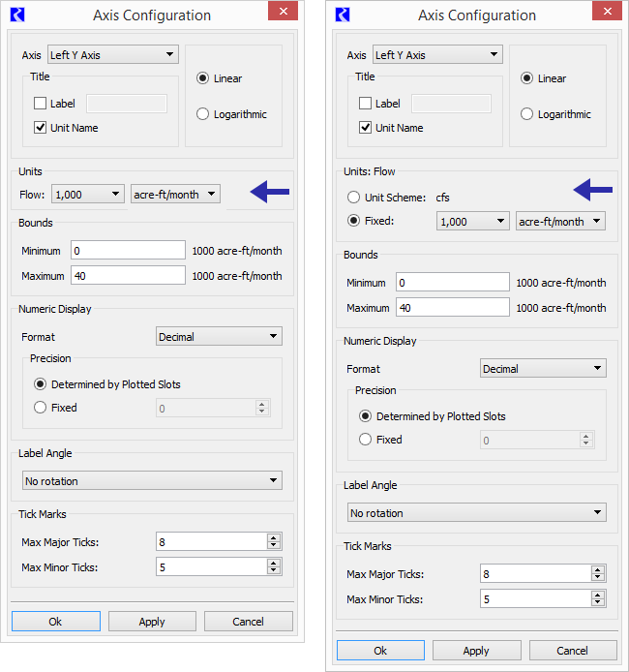Increase Max Minor Ticks in the right dialog
The height and width of the screenshot is (672, 629).
coord(598,595)
